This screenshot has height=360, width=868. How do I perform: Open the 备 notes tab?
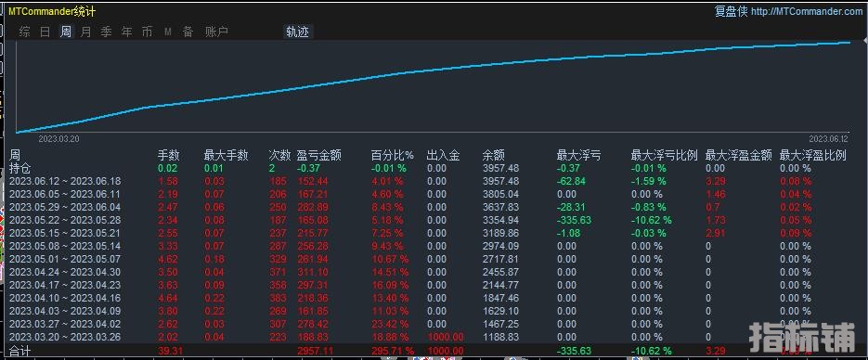tap(188, 32)
